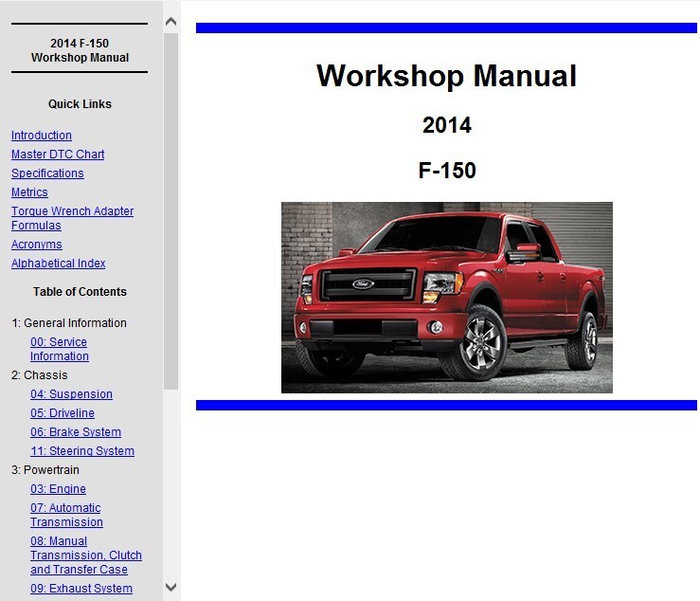
Task: Open the Alphabetical Index link
Action: (59, 264)
